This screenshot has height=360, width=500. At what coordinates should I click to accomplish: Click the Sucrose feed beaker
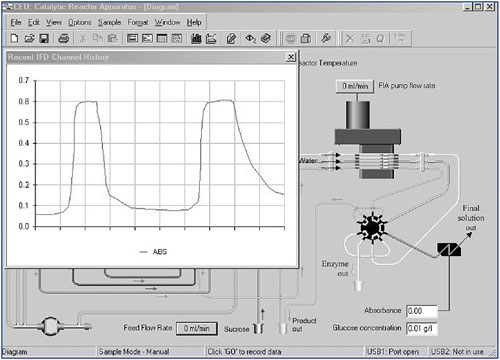258,329
